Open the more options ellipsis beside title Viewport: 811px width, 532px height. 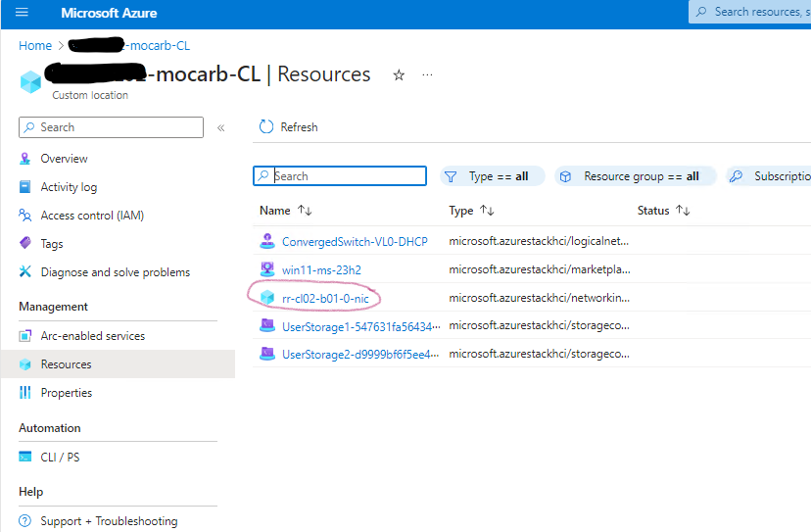[427, 75]
